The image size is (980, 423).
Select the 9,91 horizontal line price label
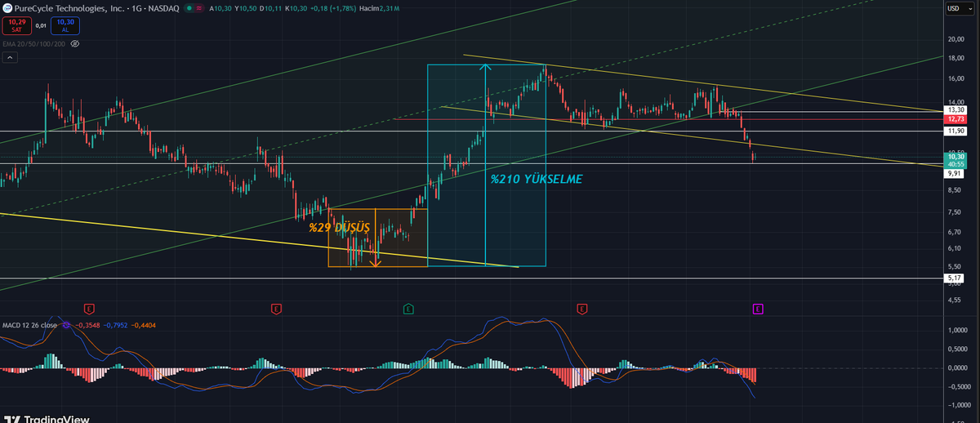pyautogui.click(x=954, y=173)
